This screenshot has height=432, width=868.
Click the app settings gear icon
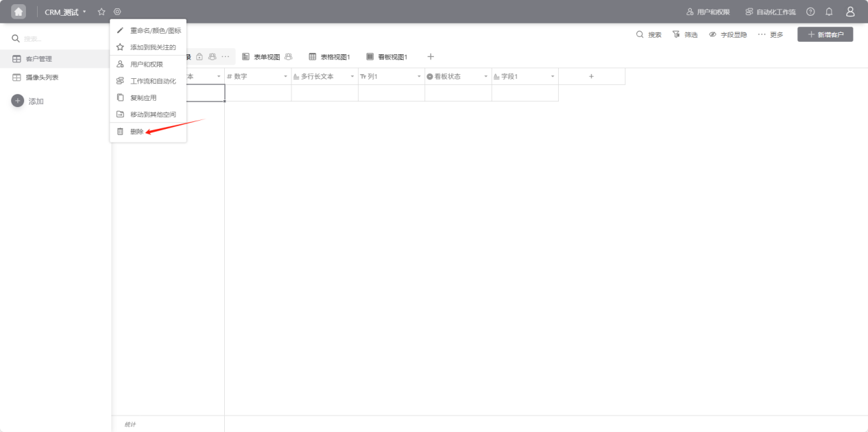[117, 12]
